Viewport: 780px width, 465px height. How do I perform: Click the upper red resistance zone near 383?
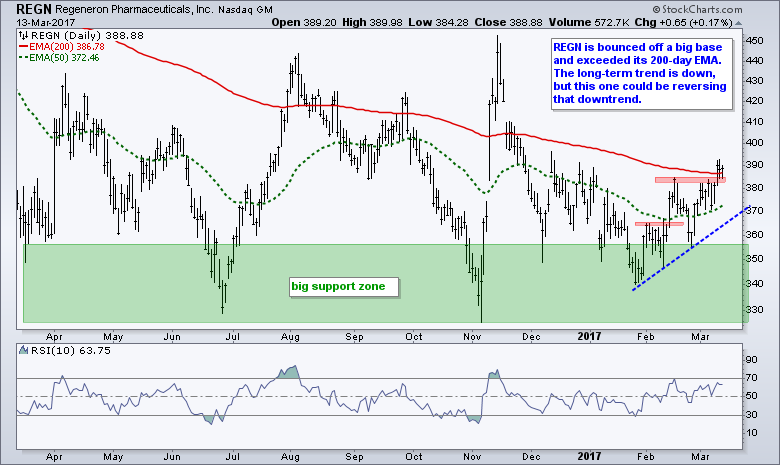[690, 180]
